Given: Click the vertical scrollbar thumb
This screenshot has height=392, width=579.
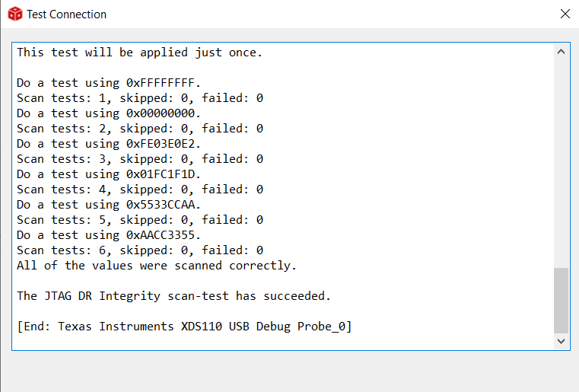Looking at the screenshot, I should tap(561, 299).
